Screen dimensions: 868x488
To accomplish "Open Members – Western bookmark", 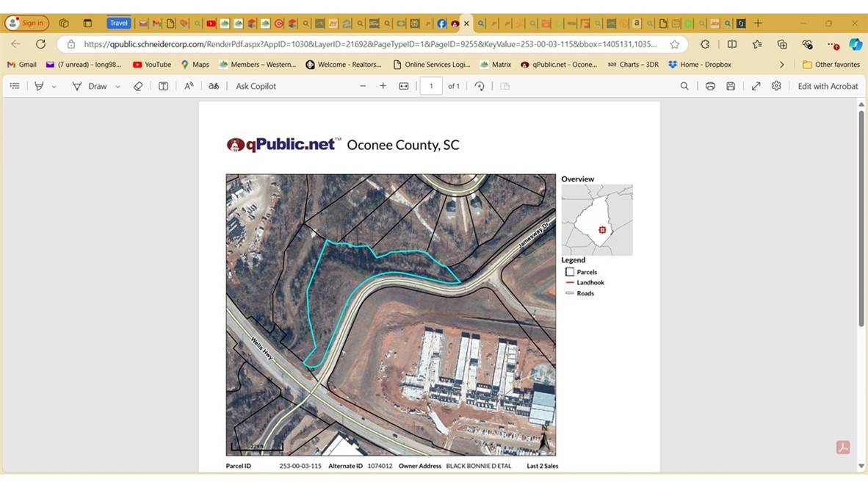I will [258, 64].
